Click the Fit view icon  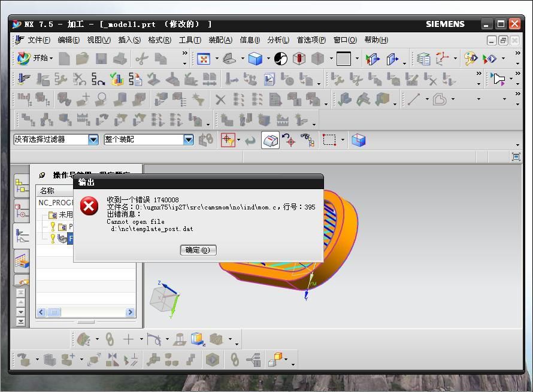pyautogui.click(x=204, y=59)
